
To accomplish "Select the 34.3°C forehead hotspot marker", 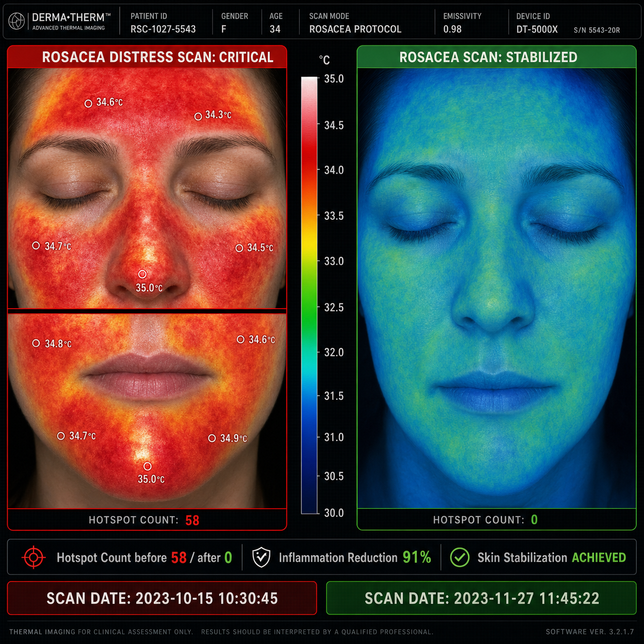I will point(198,117).
